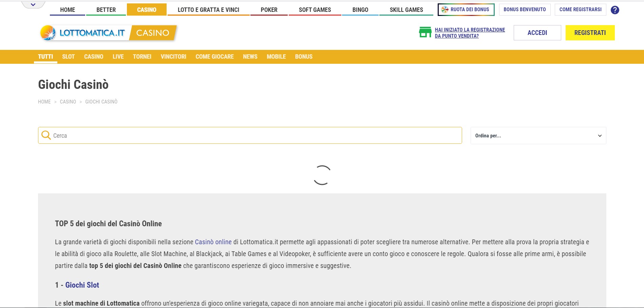Go to the HOME top menu item
This screenshot has height=308, width=644.
click(68, 10)
